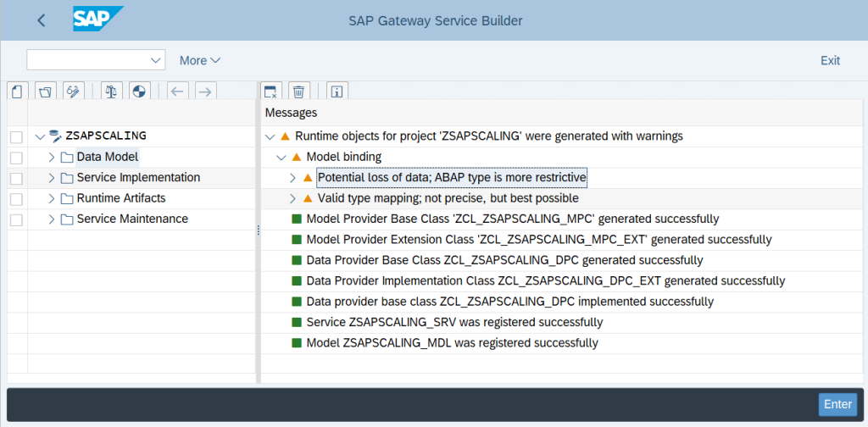868x427 pixels.
Task: Select the Data provider base class implemented message
Action: (x=509, y=302)
